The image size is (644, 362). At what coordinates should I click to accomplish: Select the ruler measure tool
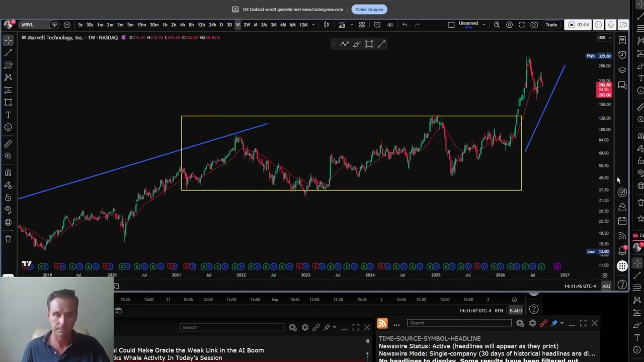click(8, 144)
